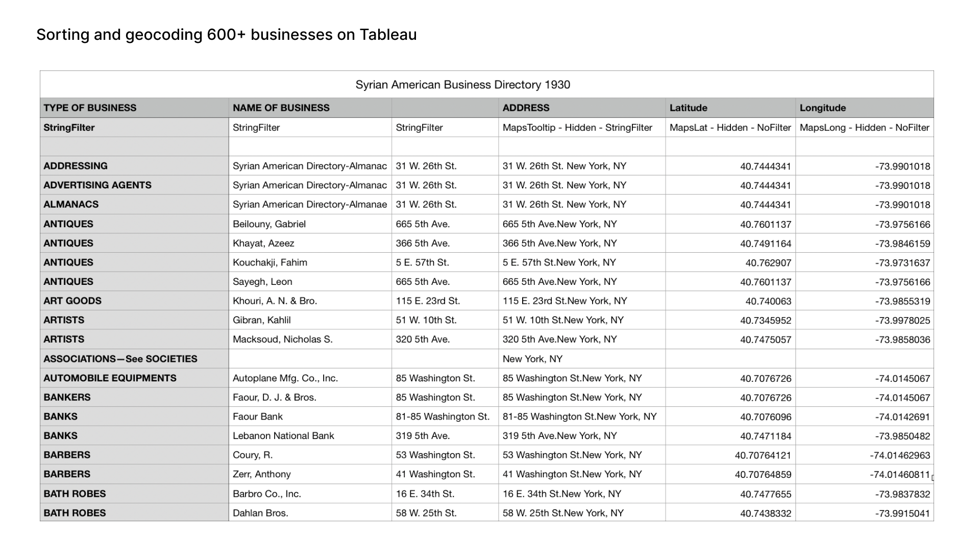980x533 pixels.
Task: Click the Longitude column header
Action: 822,108
